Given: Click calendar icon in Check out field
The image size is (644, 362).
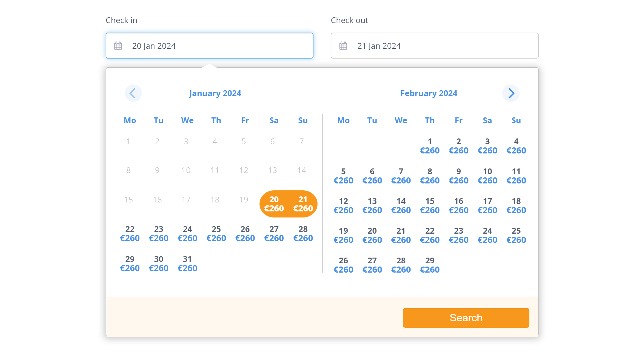Looking at the screenshot, I should pos(343,46).
